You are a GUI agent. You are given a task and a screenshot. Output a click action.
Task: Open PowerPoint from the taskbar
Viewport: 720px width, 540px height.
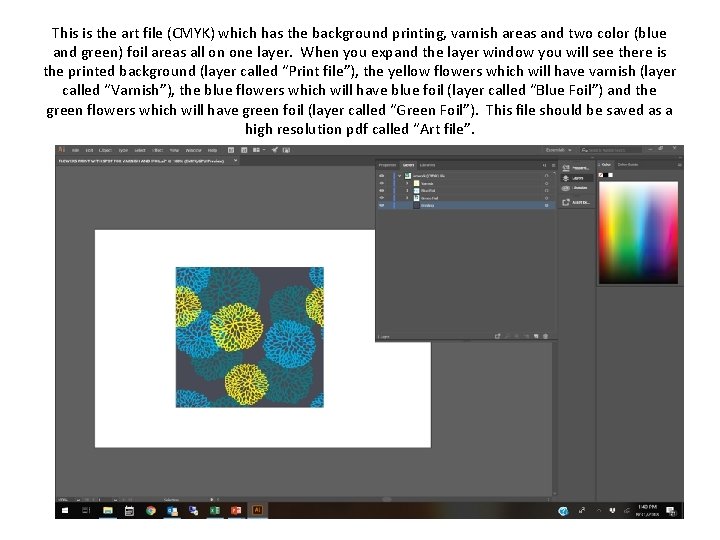tap(236, 510)
